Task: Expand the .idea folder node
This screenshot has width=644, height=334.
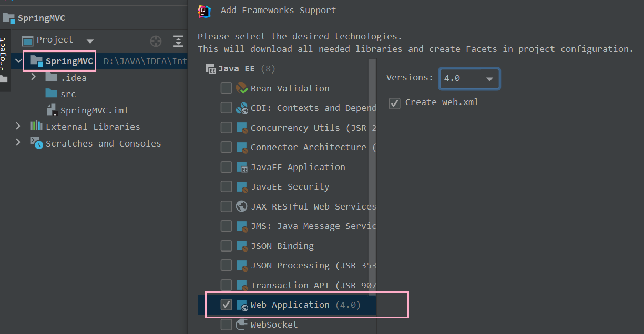Action: 34,77
